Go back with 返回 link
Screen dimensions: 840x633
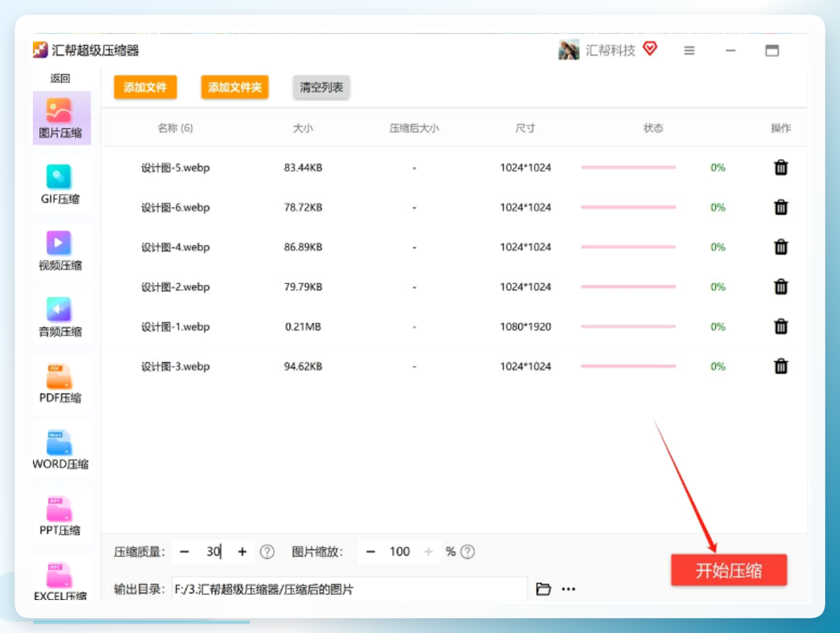click(60, 78)
